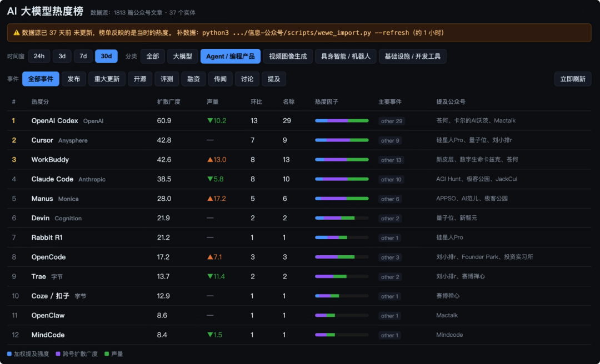Screen dimensions: 600x364
Task: Click the 主要事件 column header
Action: (390, 102)
